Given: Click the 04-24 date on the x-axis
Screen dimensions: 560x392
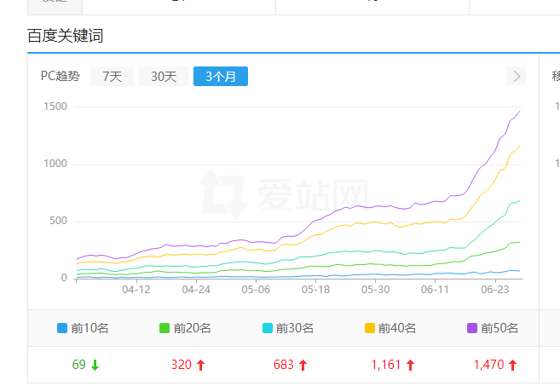Looking at the screenshot, I should tap(196, 290).
